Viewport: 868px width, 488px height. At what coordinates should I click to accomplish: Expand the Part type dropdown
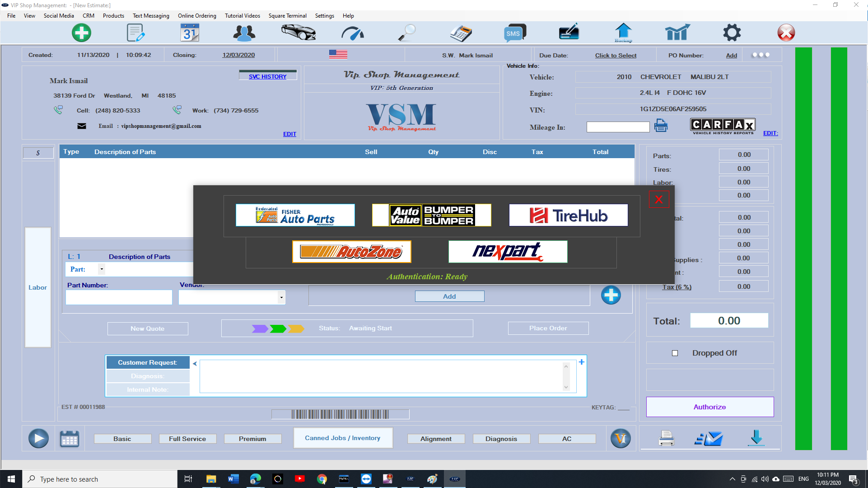[x=102, y=269]
